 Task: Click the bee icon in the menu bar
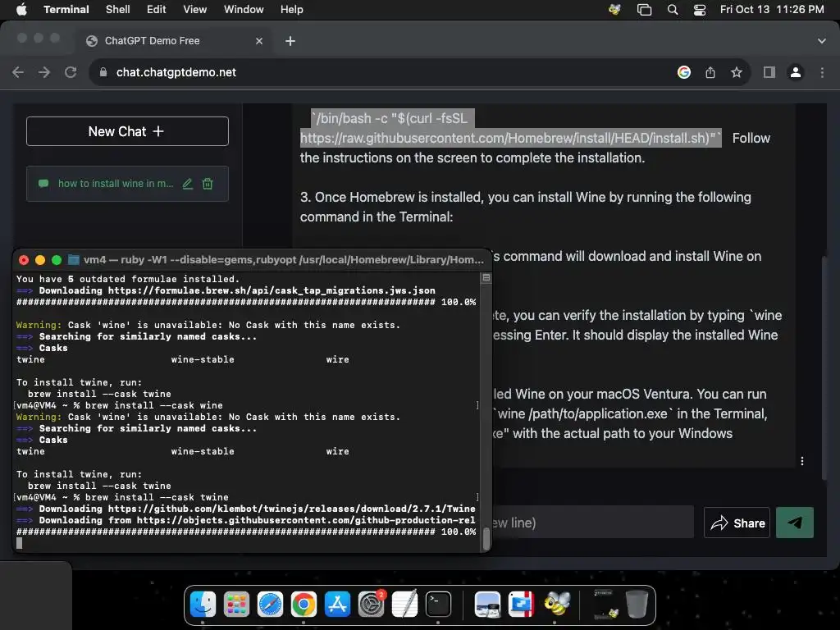tap(614, 10)
